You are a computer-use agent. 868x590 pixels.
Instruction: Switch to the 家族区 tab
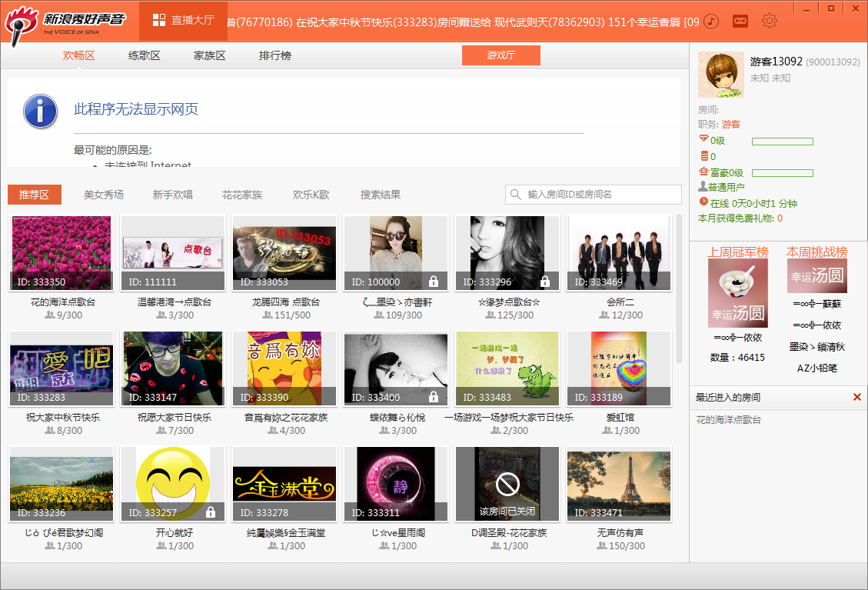(210, 55)
